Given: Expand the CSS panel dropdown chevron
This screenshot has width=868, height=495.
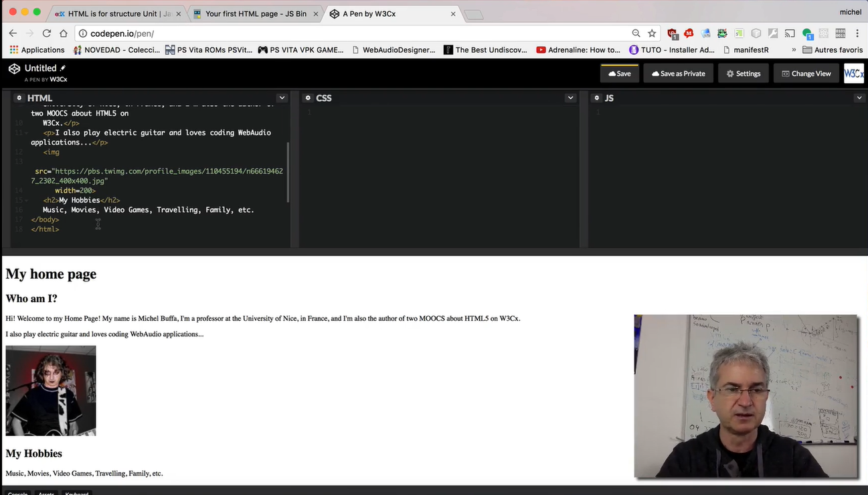Looking at the screenshot, I should (x=570, y=98).
